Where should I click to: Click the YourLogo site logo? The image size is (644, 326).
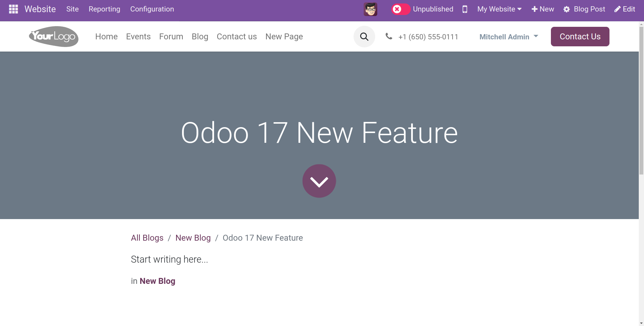54,36
